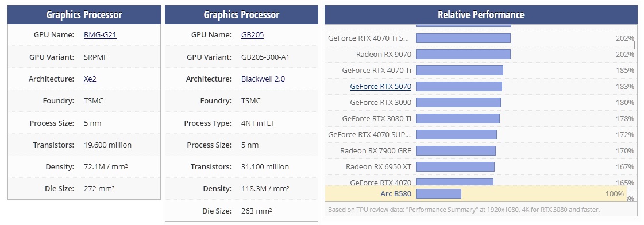Click the GeForce RTX 4070 Ti performance bar
644x225 pixels.
459,70
